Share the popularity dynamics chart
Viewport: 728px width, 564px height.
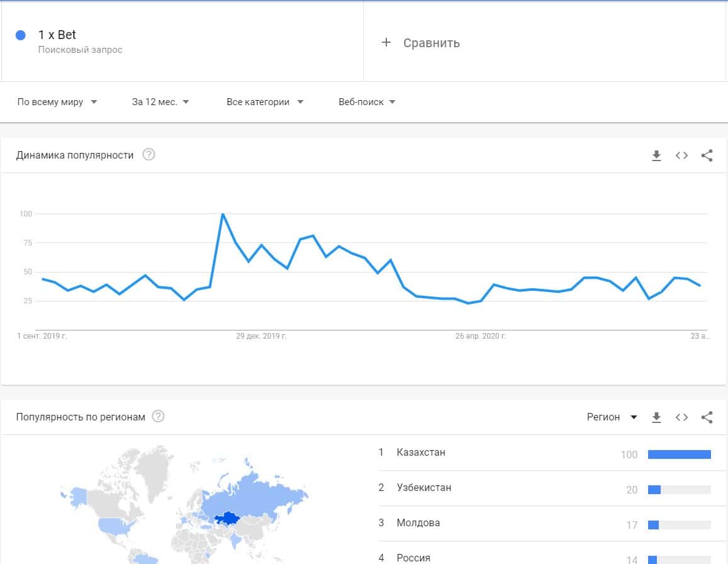707,155
